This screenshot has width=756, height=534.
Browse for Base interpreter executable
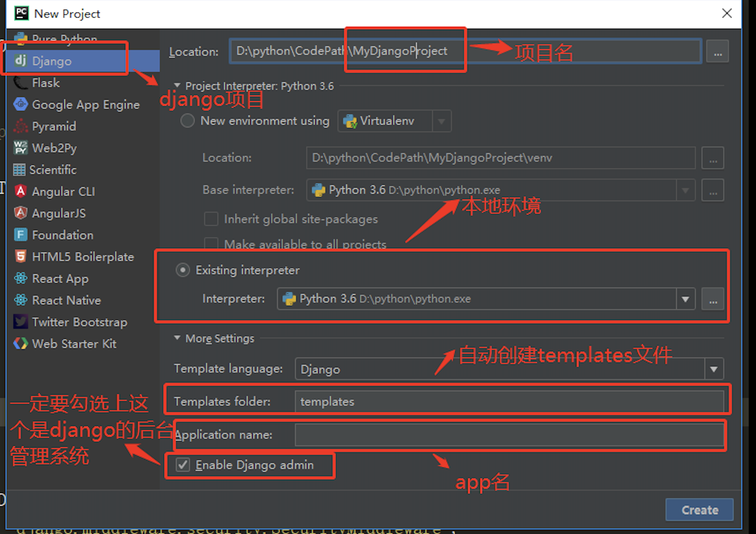713,190
